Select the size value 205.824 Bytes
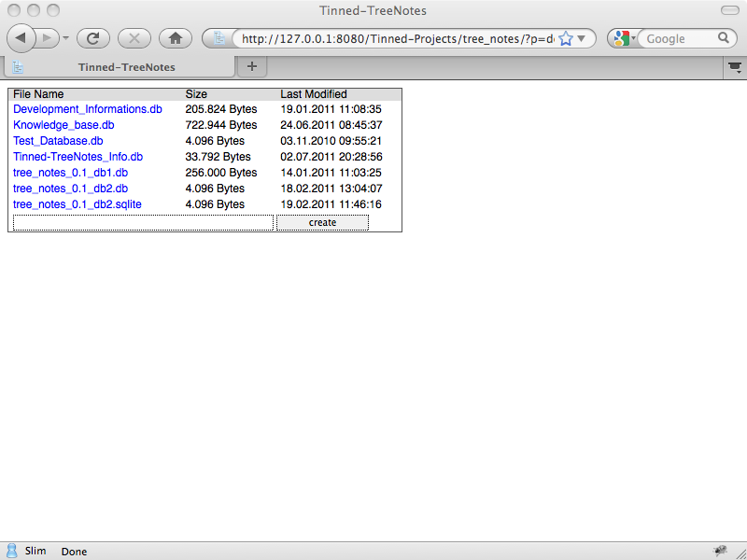747x560 pixels. point(221,109)
